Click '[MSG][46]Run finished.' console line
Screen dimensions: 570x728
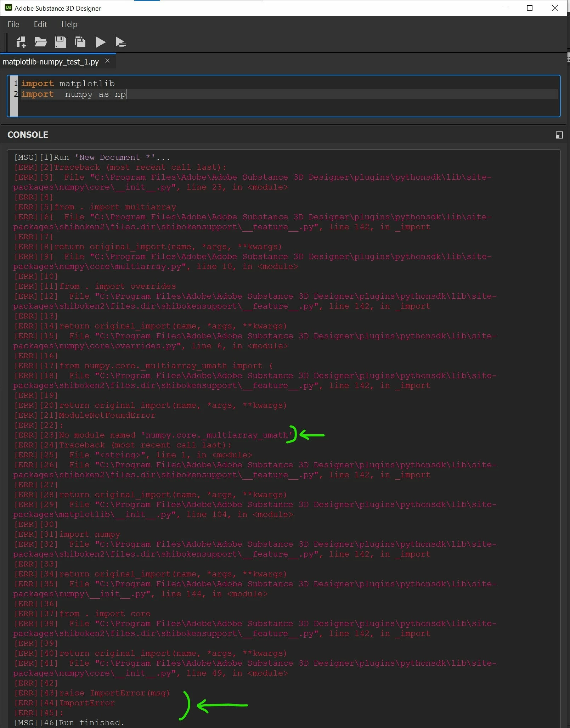tap(69, 723)
